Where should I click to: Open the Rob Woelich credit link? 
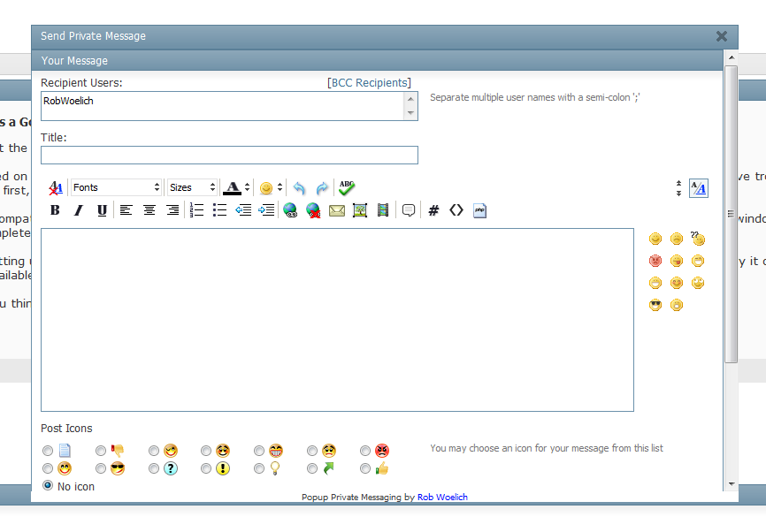(x=442, y=498)
